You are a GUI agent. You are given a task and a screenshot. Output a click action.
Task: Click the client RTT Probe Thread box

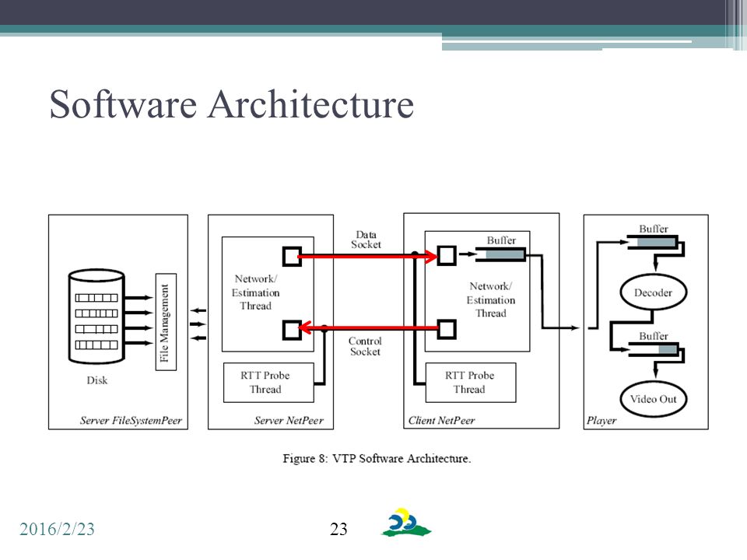[470, 383]
